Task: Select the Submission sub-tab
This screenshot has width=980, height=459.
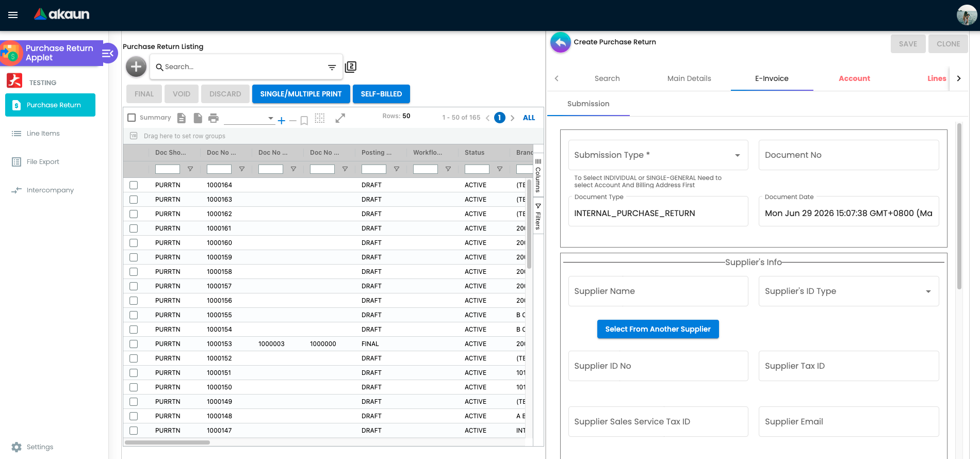Action: pyautogui.click(x=588, y=104)
